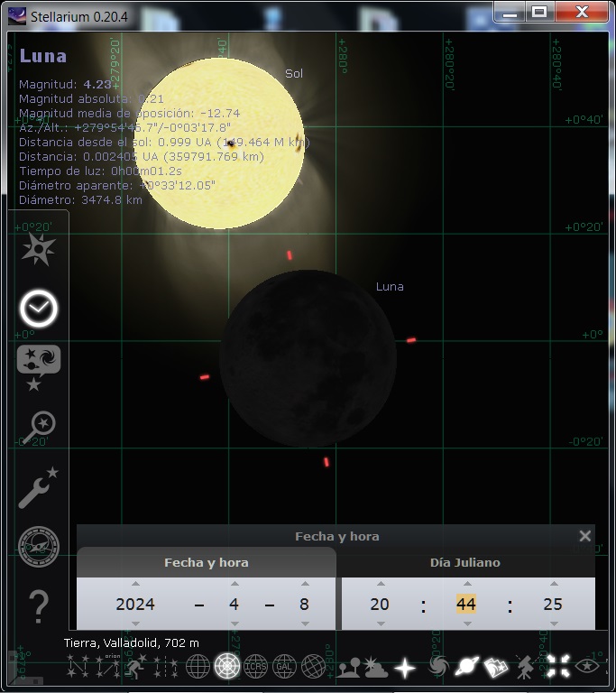Open Sky and viewing options icon

click(39, 368)
